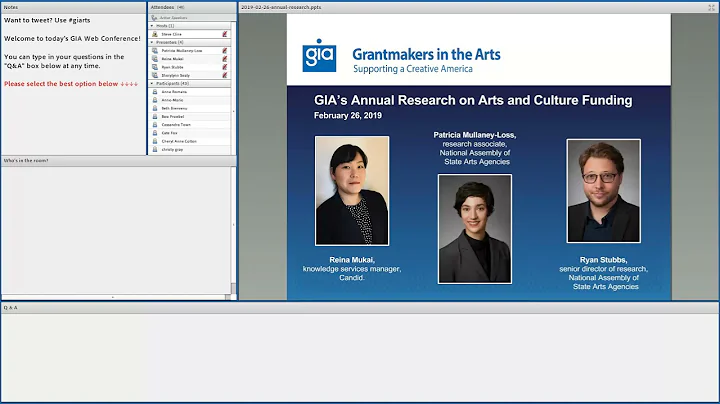Screen dimensions: 720x404
Task: Click the host icon beside Steve Cline
Action: click(155, 34)
